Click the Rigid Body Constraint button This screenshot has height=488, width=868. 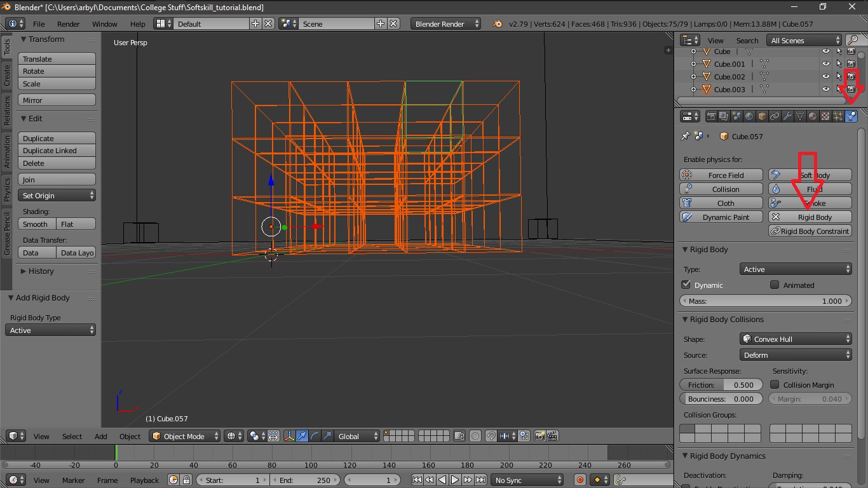(x=810, y=231)
